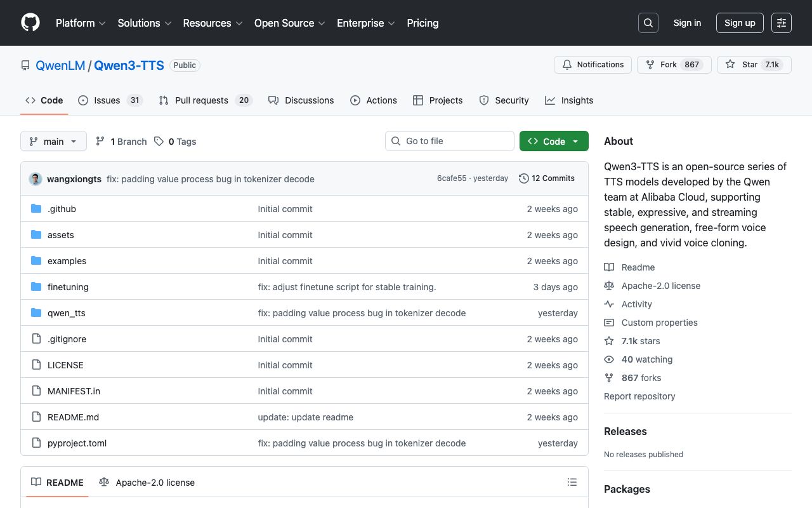Click wangxiongts avatar thumbnail

(36, 179)
